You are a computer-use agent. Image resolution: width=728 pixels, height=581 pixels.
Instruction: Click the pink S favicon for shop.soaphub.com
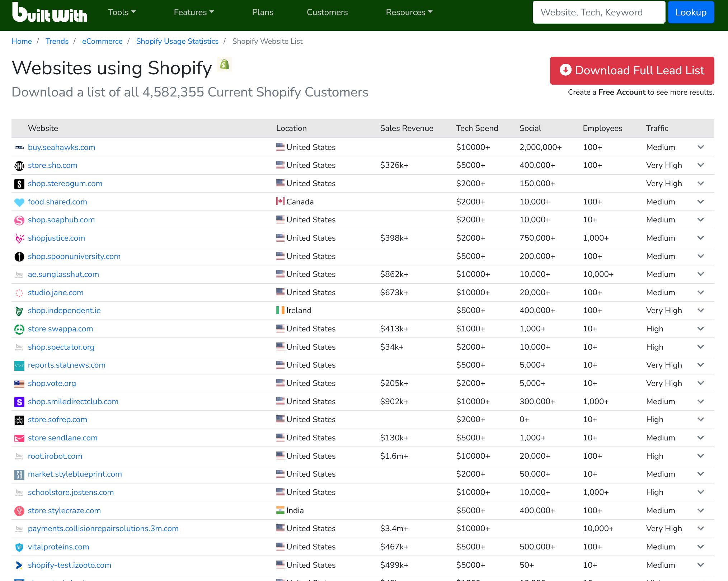tap(19, 220)
